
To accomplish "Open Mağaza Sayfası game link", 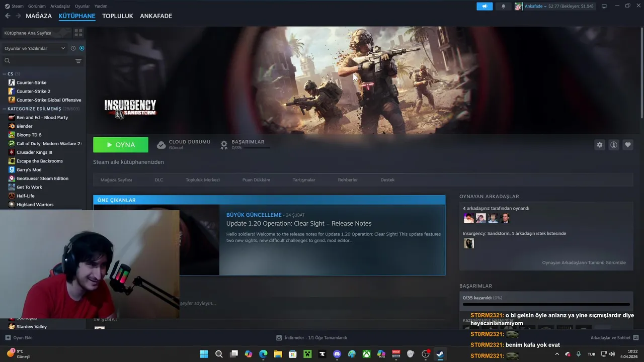I will [116, 179].
